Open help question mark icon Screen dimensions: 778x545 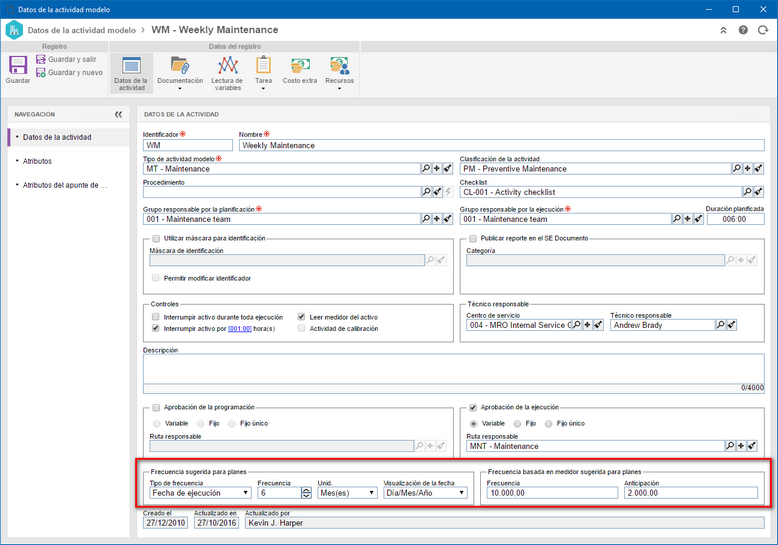743,30
